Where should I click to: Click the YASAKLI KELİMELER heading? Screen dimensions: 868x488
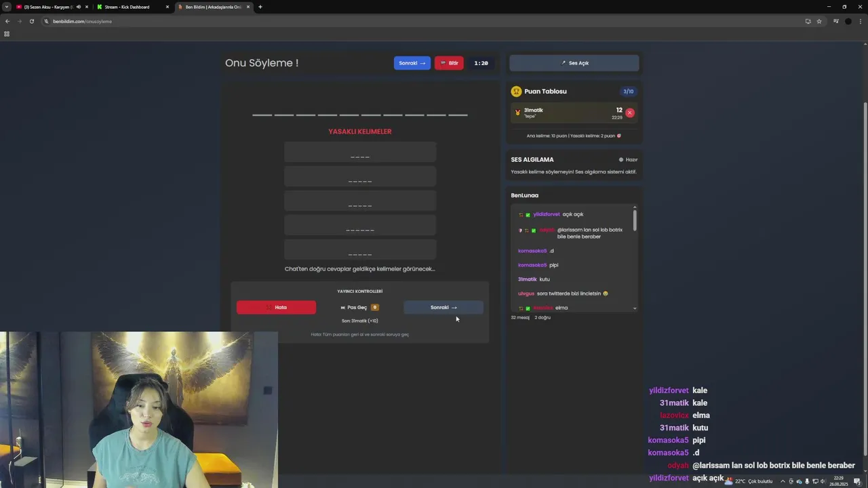click(x=360, y=131)
